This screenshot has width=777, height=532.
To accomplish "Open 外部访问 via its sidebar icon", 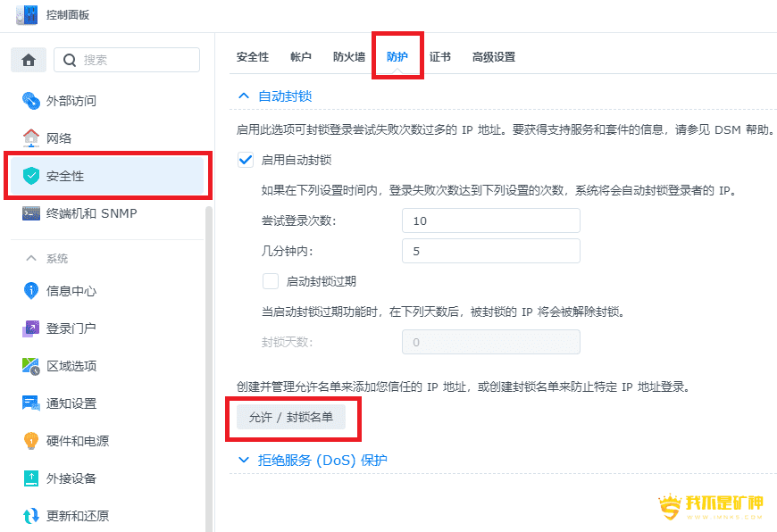I will pyautogui.click(x=31, y=101).
